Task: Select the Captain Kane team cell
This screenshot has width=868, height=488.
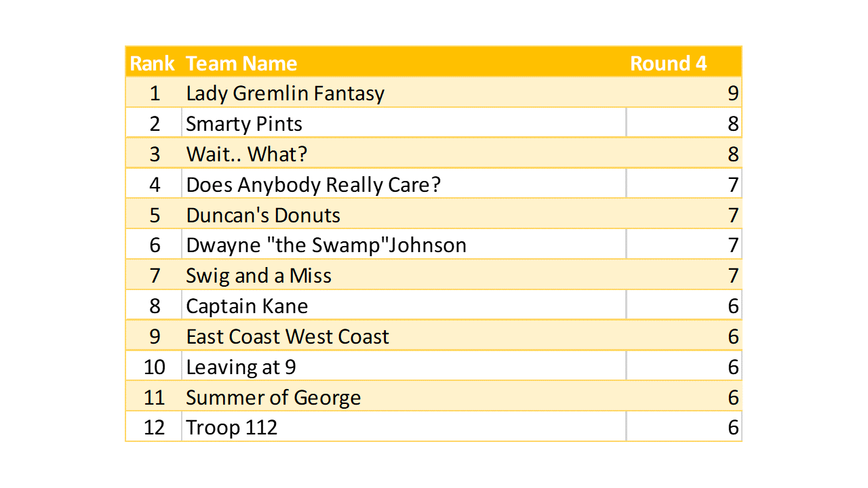Action: pos(247,306)
